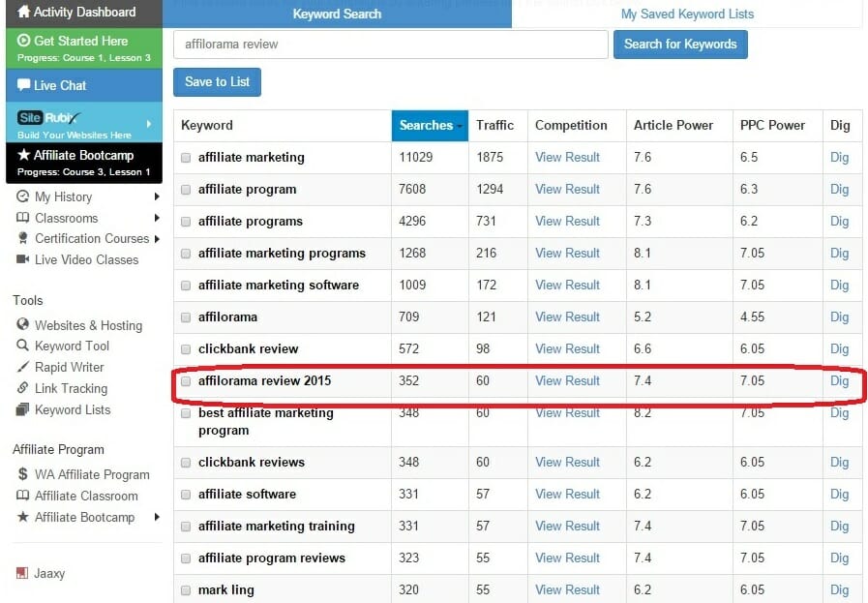The width and height of the screenshot is (868, 603).
Task: Tick the affiliate programs checkbox
Action: (x=186, y=222)
